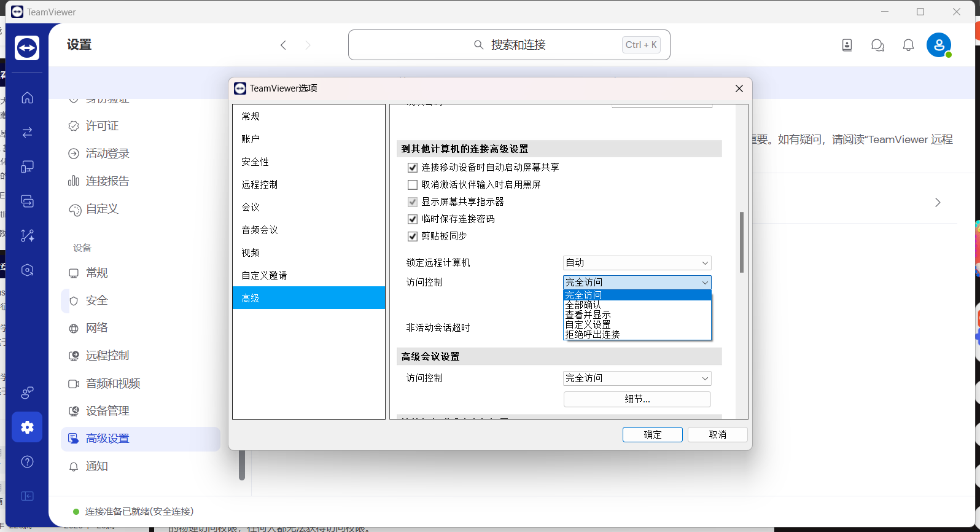Screen dimensions: 980x532
Task: Click the 确定 button
Action: point(653,434)
